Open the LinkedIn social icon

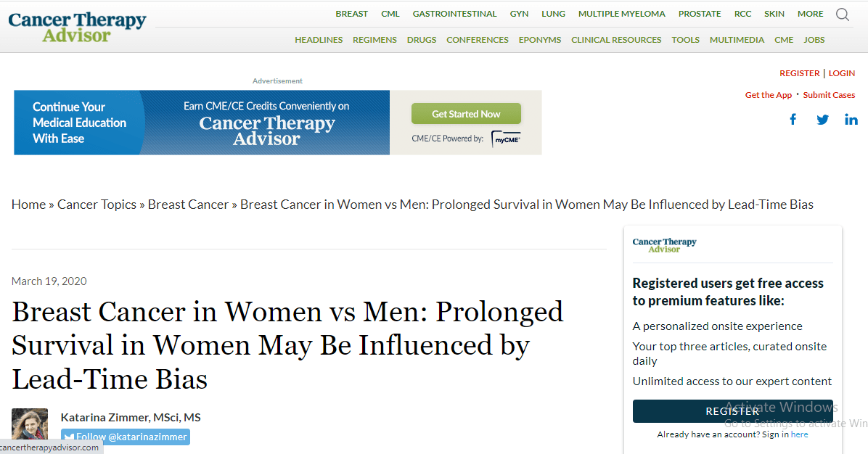(851, 120)
